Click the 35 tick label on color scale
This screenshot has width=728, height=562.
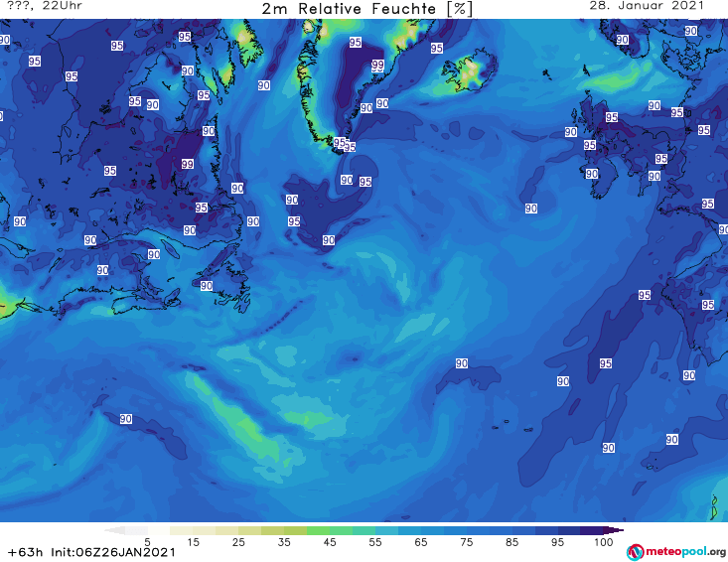284,542
